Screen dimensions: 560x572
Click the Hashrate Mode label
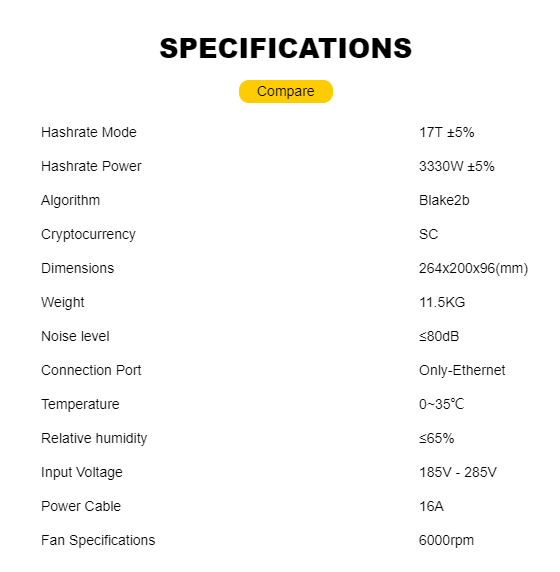pyautogui.click(x=89, y=132)
